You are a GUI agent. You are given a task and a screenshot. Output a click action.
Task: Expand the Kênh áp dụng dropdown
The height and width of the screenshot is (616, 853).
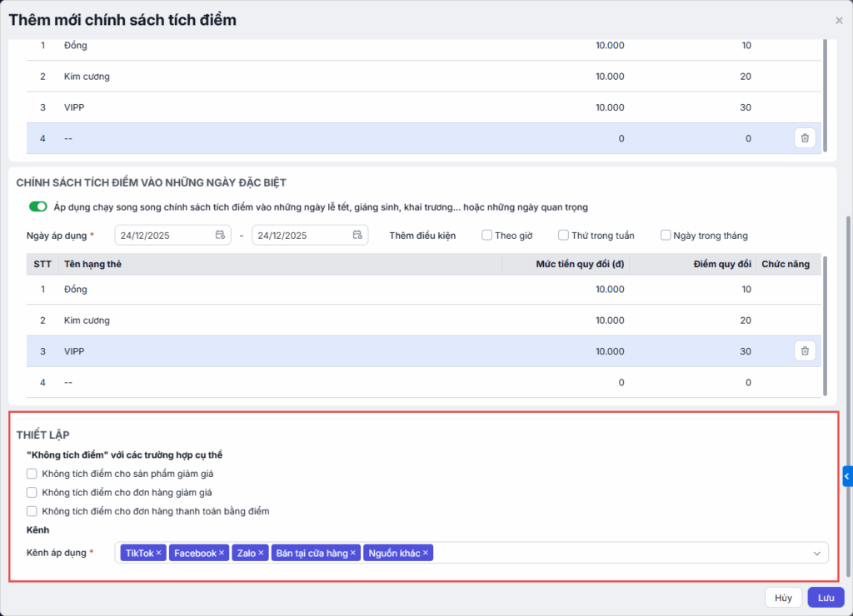pos(817,553)
